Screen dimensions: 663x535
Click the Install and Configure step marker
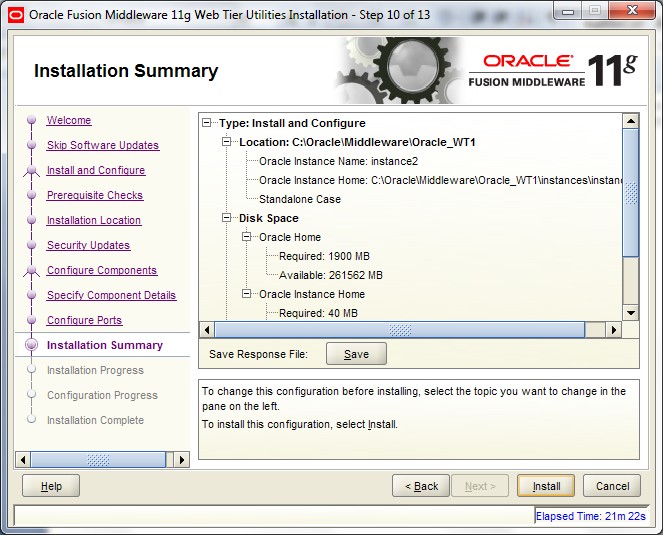(31, 170)
